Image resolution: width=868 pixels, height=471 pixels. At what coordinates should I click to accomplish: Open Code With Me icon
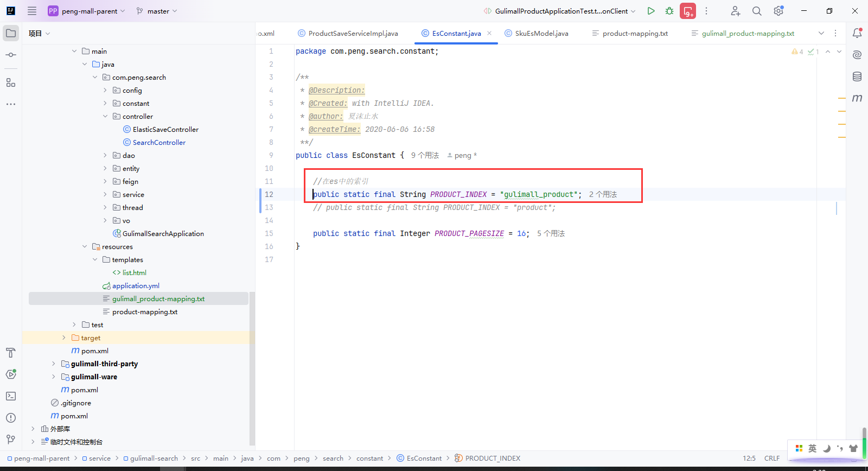[735, 11]
